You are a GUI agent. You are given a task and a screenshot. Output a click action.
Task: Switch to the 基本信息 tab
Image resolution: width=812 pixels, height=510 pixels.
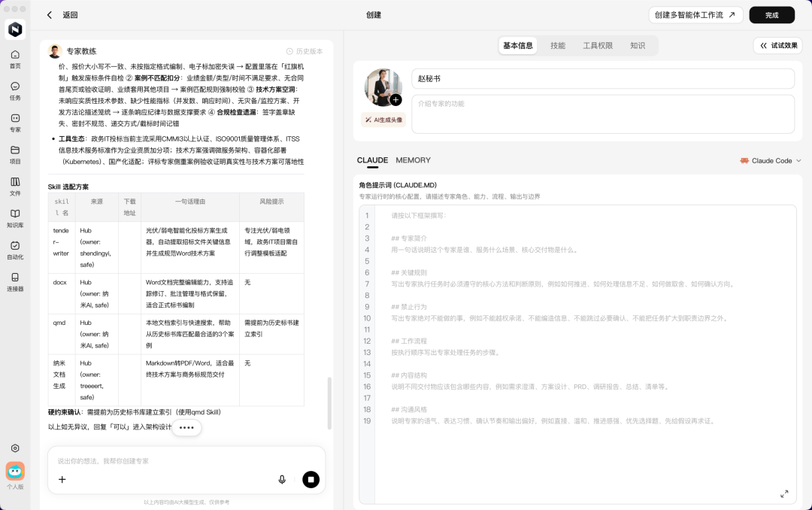point(518,46)
